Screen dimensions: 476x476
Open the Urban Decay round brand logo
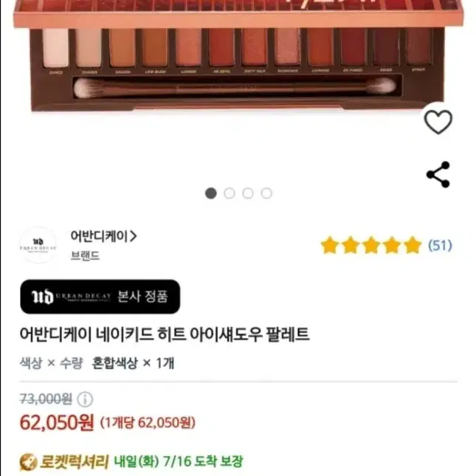click(38, 245)
